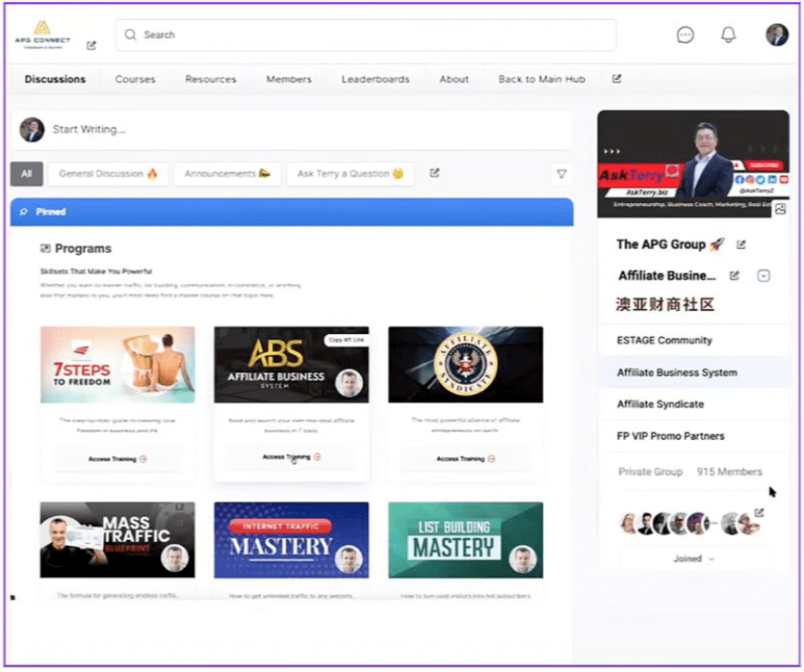The width and height of the screenshot is (804, 672).
Task: Open the user profile avatar menu
Action: 777,34
